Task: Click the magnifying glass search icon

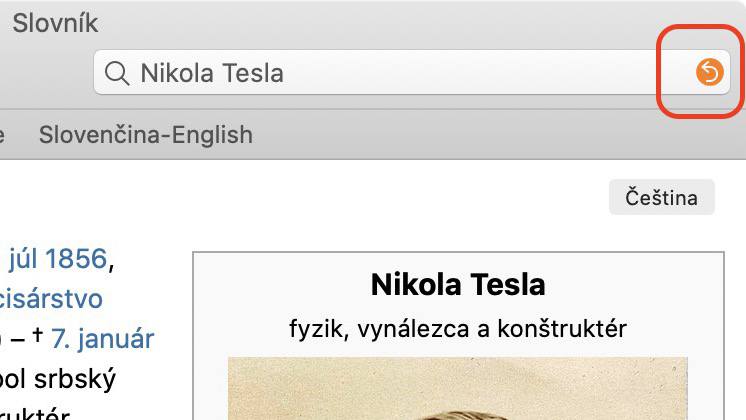Action: 117,73
